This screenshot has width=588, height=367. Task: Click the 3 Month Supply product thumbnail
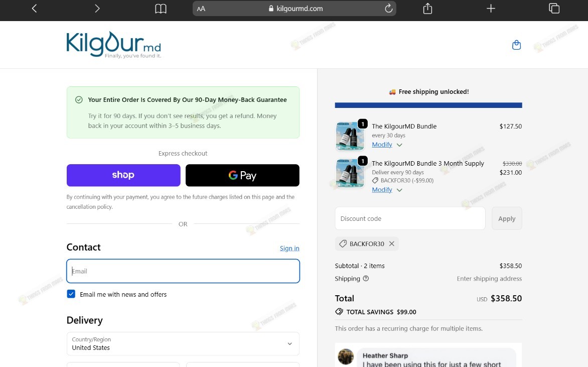[350, 173]
